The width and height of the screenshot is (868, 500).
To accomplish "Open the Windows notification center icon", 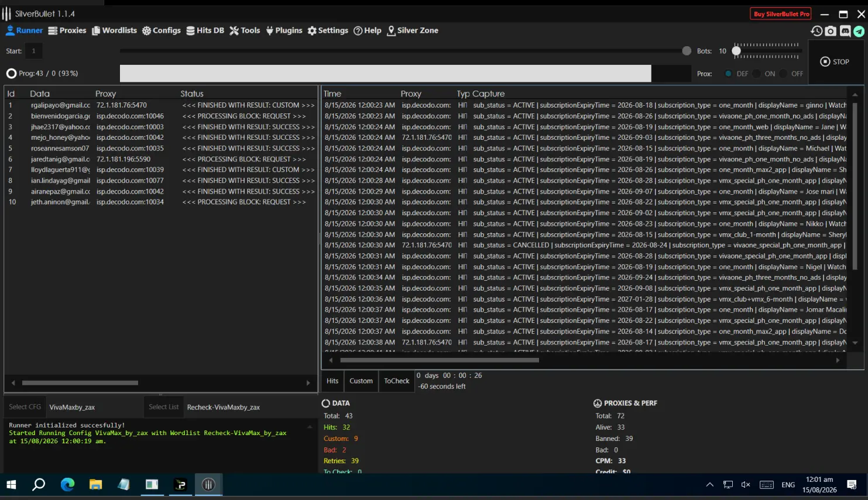I will click(x=852, y=485).
